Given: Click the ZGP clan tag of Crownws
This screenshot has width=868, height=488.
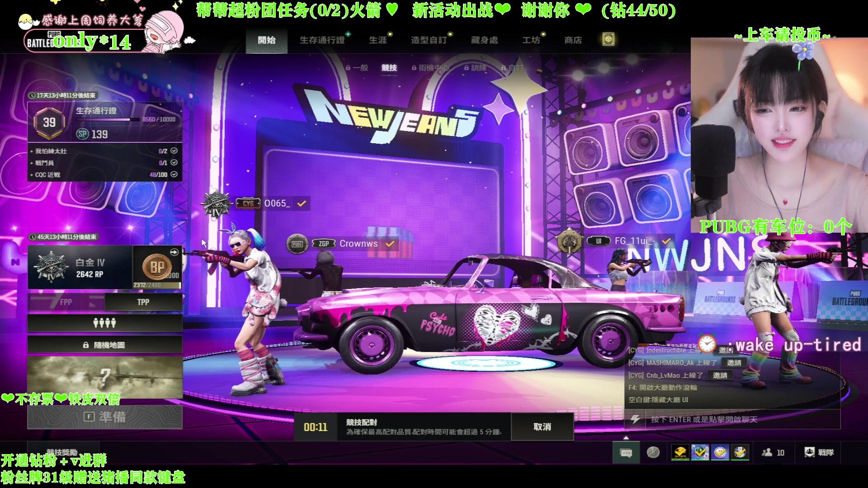Looking at the screenshot, I should tap(324, 244).
